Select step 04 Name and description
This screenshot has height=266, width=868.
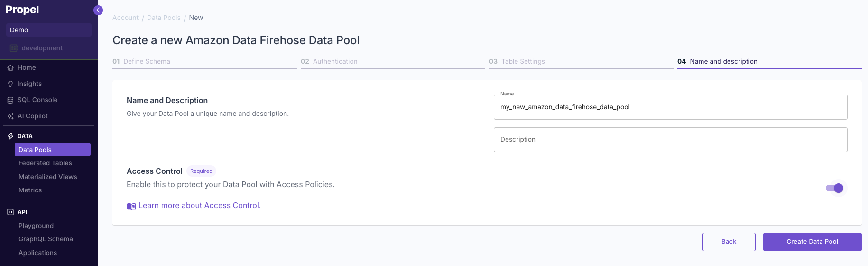click(x=769, y=62)
